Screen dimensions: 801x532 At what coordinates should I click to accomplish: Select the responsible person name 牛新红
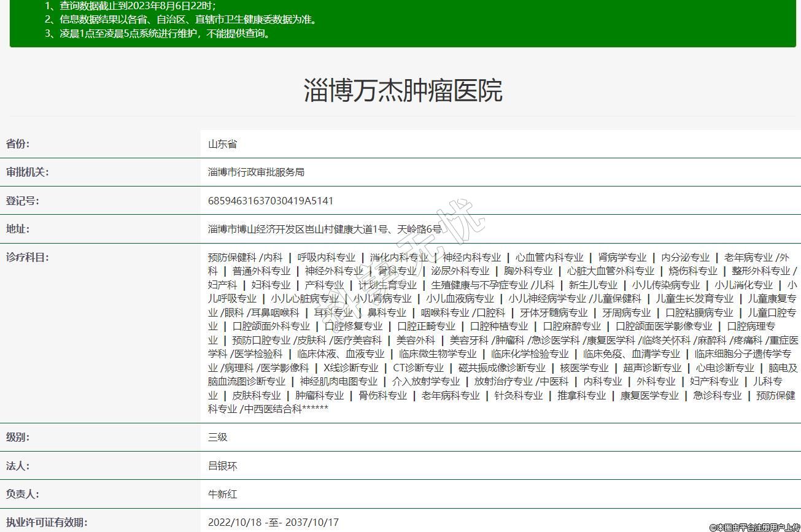point(222,494)
